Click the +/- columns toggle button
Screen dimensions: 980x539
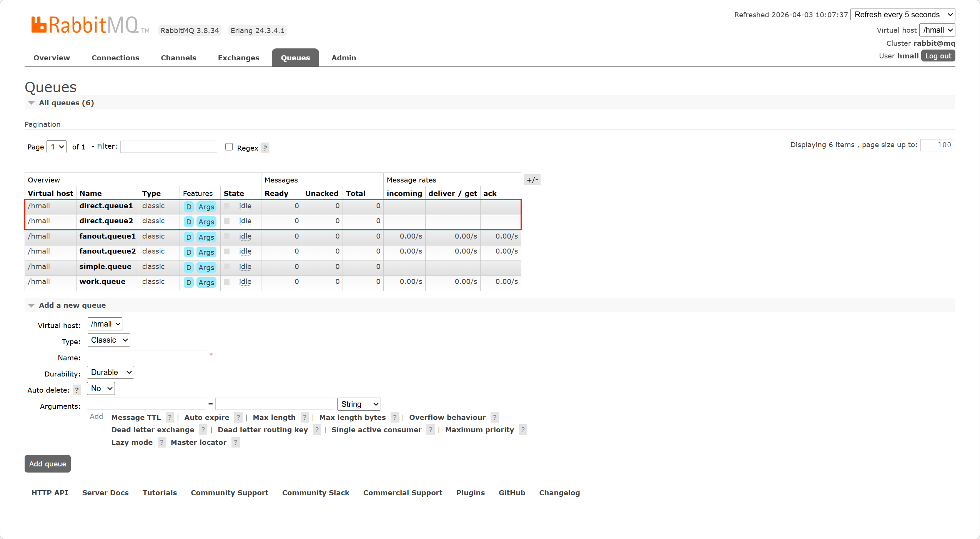coord(532,180)
